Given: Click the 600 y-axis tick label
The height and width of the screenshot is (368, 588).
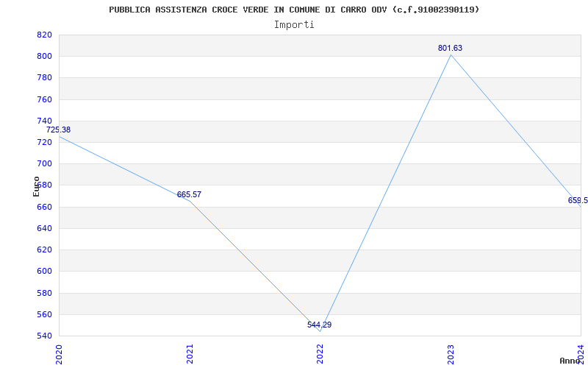Looking at the screenshot, I should tap(44, 271).
